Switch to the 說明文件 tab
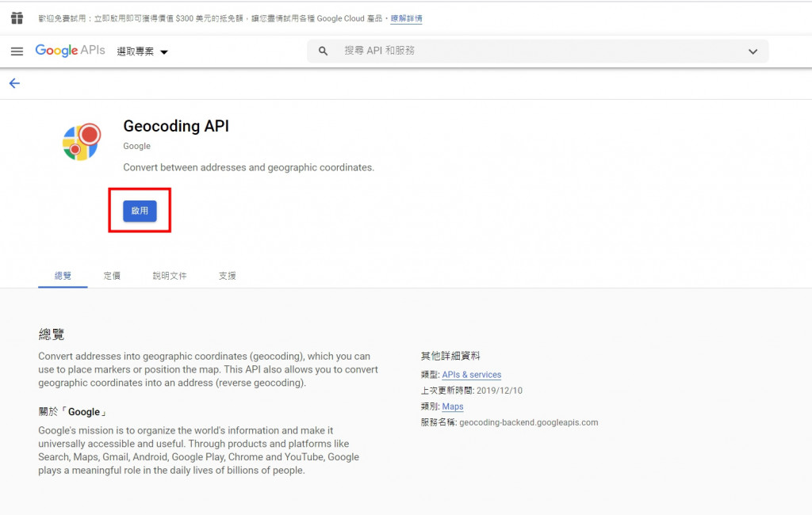 click(170, 276)
